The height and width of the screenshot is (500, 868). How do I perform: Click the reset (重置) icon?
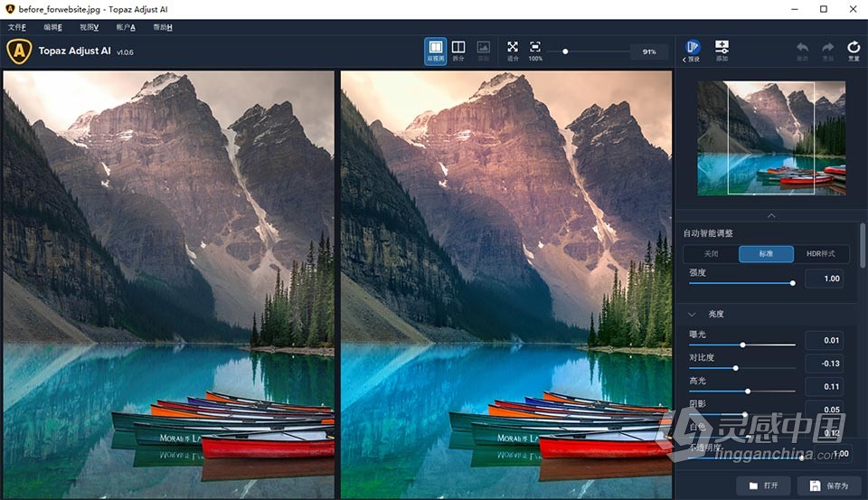[x=854, y=50]
